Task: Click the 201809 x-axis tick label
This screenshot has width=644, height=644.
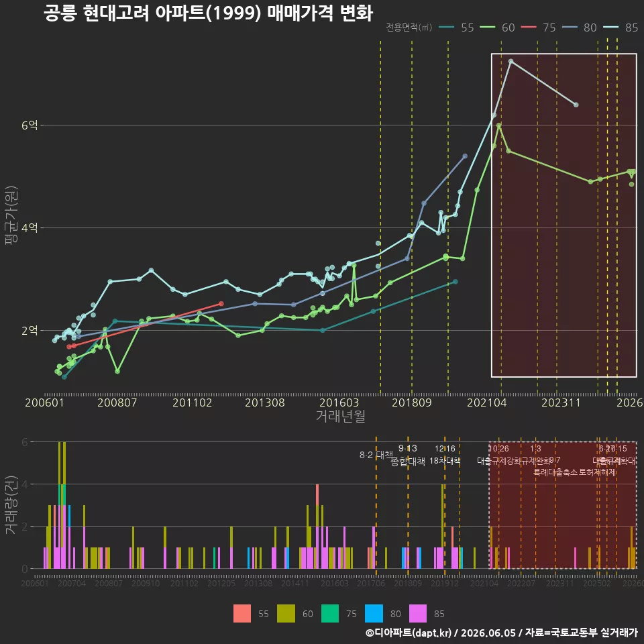Action: point(411,402)
